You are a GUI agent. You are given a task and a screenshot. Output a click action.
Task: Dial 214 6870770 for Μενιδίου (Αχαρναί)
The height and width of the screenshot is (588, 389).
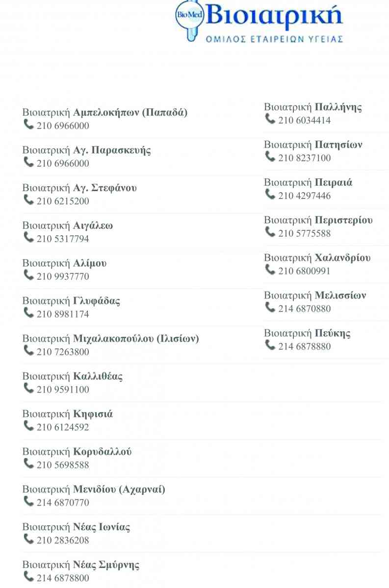[x=63, y=503]
